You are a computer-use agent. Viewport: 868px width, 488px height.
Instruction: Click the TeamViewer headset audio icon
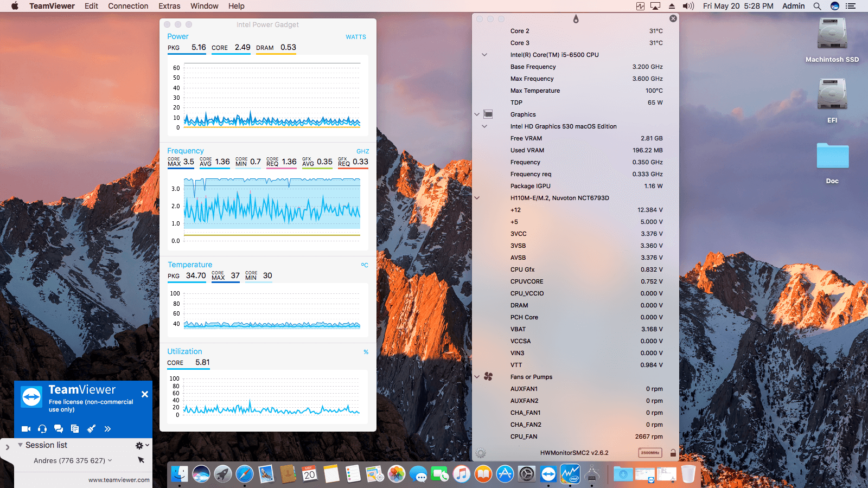42,429
